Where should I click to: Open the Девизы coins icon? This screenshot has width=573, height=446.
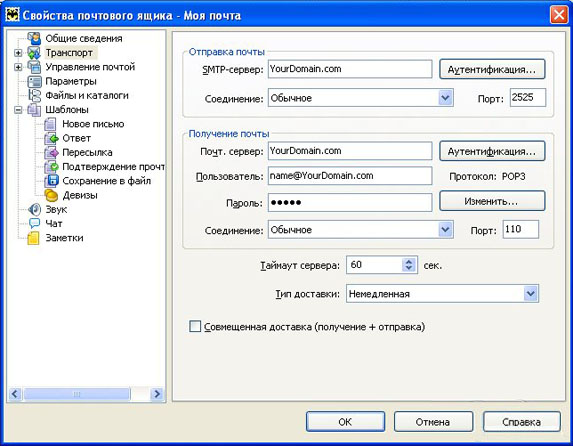52,195
